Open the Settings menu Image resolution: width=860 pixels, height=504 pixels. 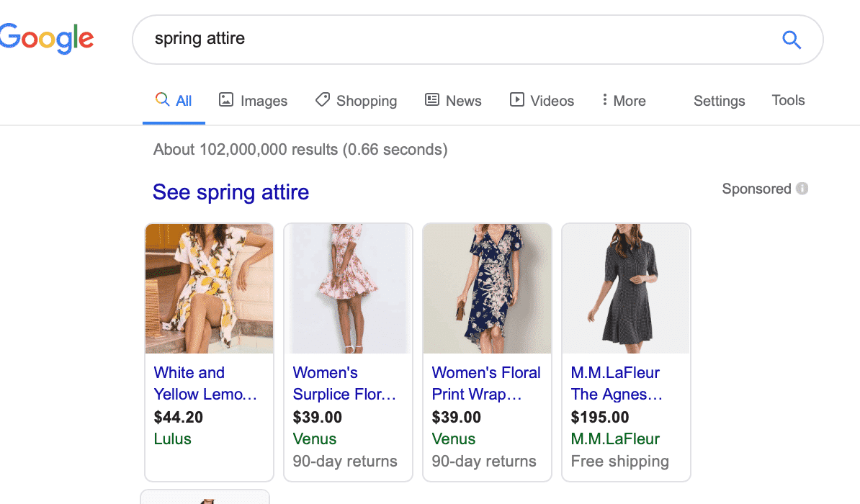click(x=719, y=101)
